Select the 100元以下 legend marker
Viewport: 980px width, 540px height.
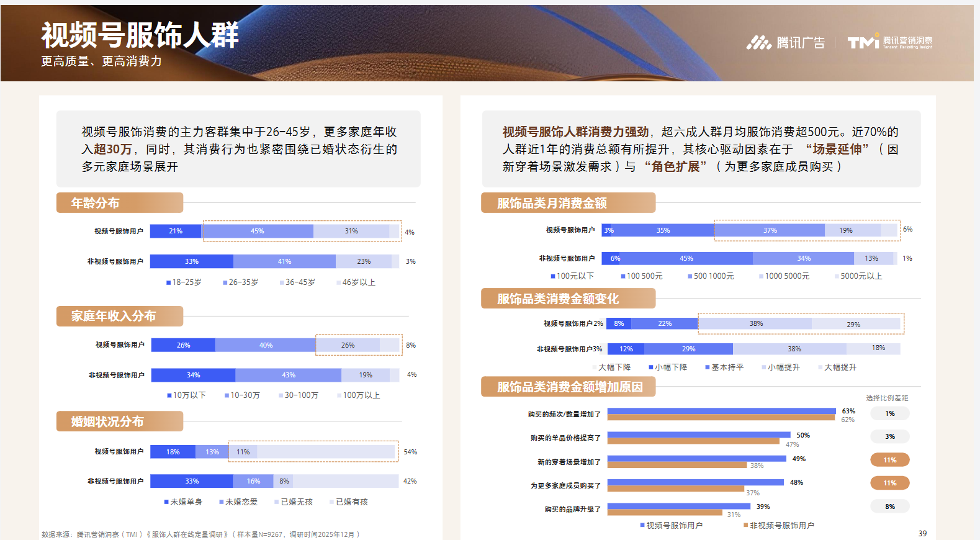[x=552, y=276]
